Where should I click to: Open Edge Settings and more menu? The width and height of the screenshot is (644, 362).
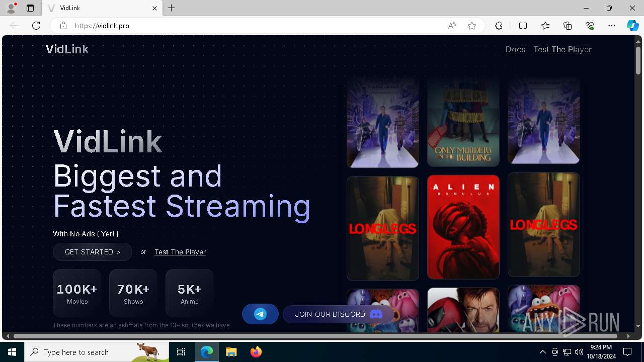(x=612, y=26)
